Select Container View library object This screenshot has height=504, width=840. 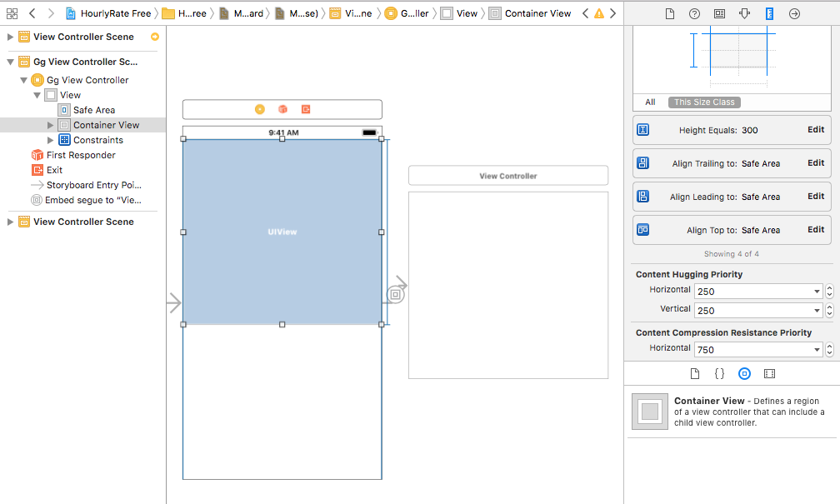[x=732, y=412]
